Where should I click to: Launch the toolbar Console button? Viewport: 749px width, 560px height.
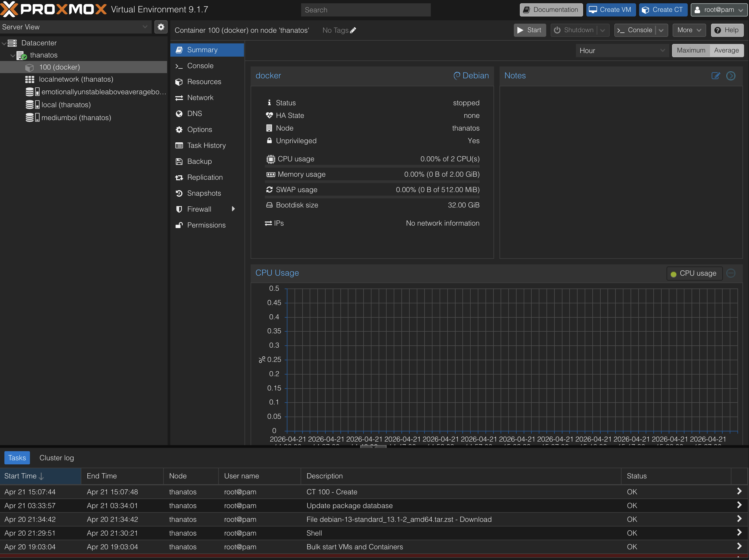(x=635, y=30)
